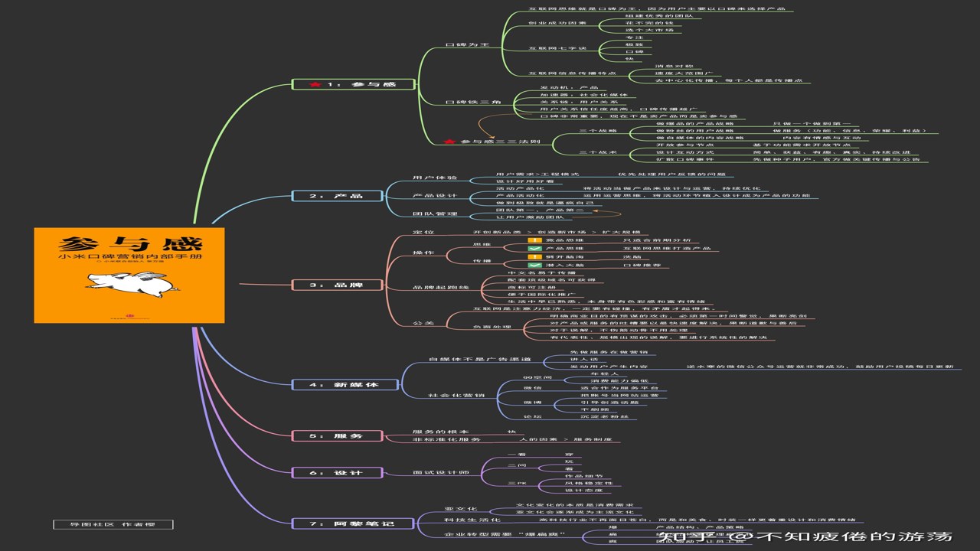
Task: Click the node '定位' under 品牌
Action: [x=423, y=232]
